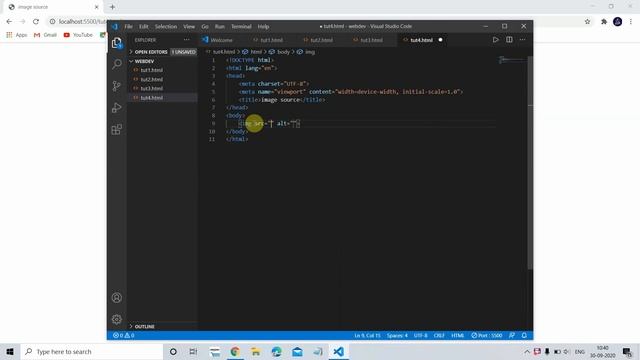Screen dimensions: 640x360
Task: Click UTF-8 encoding in status bar
Action: pos(420,336)
